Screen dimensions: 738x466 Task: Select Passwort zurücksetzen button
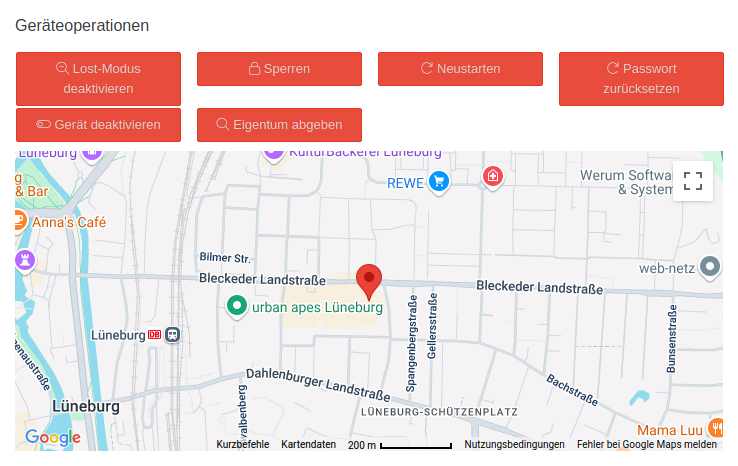click(640, 79)
